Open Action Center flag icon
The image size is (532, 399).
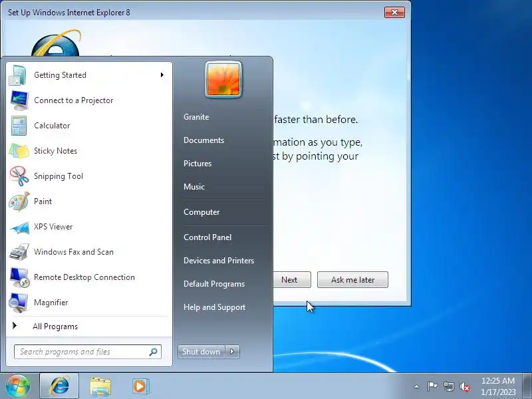(x=432, y=386)
